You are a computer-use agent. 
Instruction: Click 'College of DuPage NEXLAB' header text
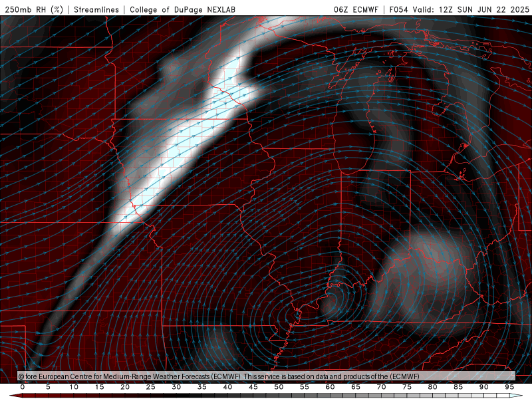pos(182,9)
